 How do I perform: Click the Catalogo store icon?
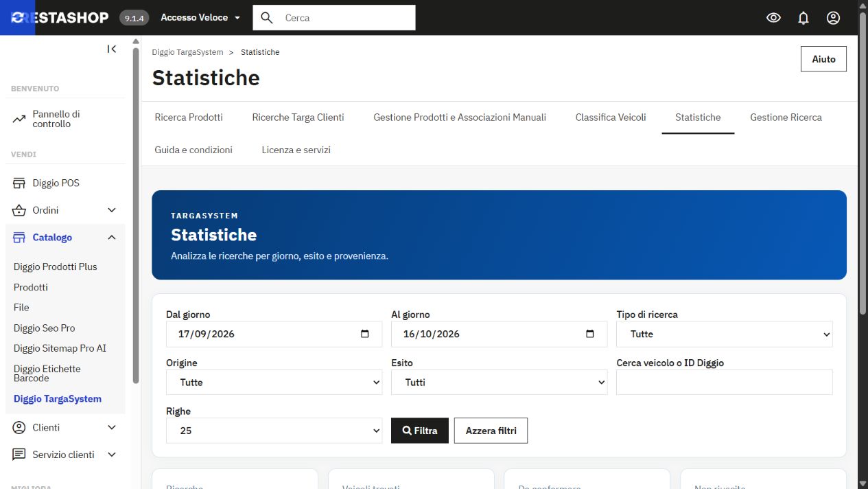[x=19, y=238]
